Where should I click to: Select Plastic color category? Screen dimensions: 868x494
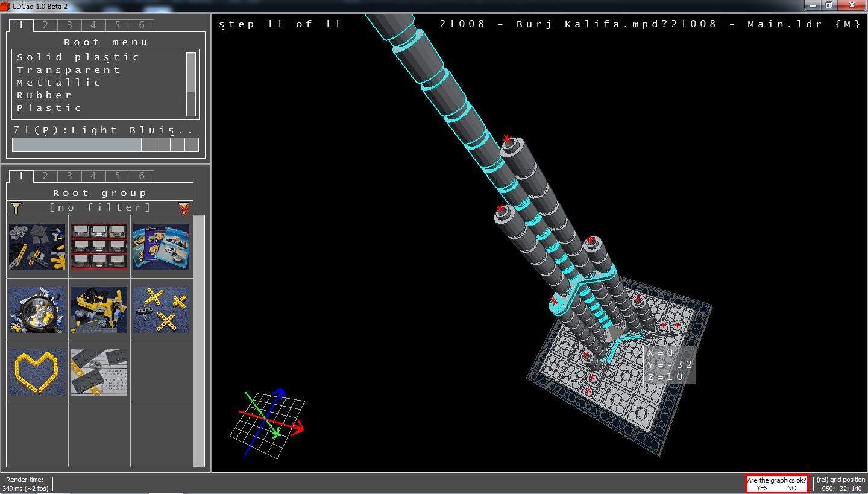pos(49,108)
